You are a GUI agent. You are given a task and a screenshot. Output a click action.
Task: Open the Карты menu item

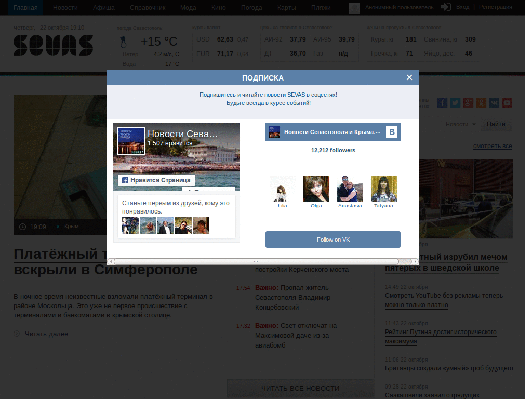click(286, 7)
